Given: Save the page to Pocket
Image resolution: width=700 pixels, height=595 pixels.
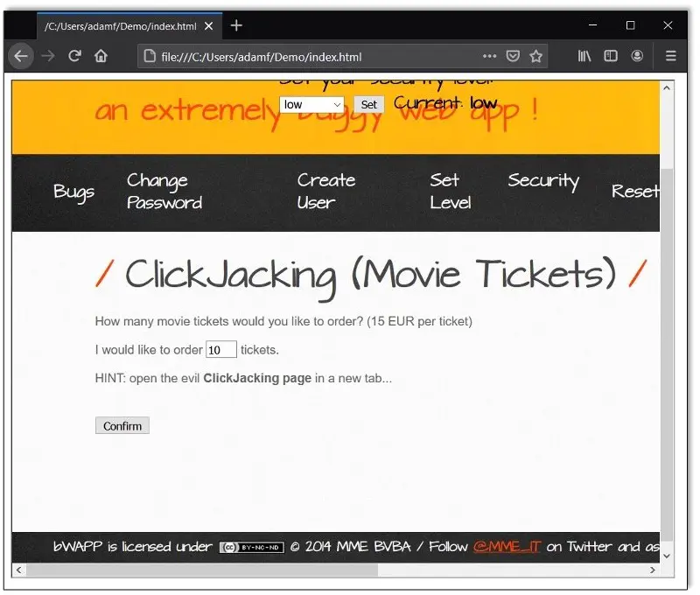Looking at the screenshot, I should pyautogui.click(x=513, y=55).
